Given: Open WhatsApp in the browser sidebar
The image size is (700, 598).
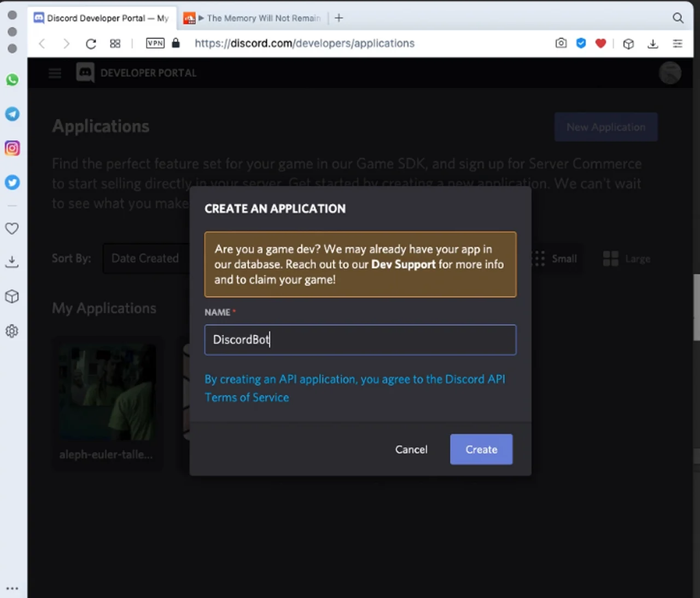Looking at the screenshot, I should (12, 80).
